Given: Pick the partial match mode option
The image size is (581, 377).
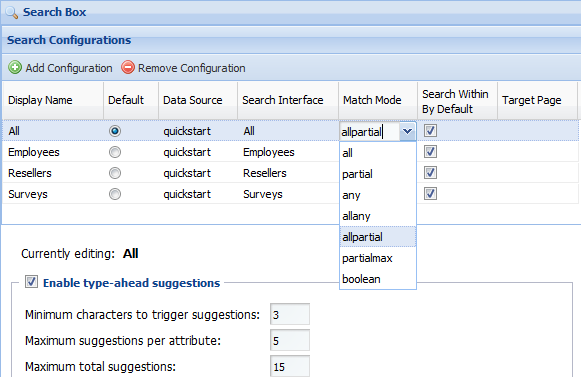Looking at the screenshot, I should pyautogui.click(x=378, y=174).
